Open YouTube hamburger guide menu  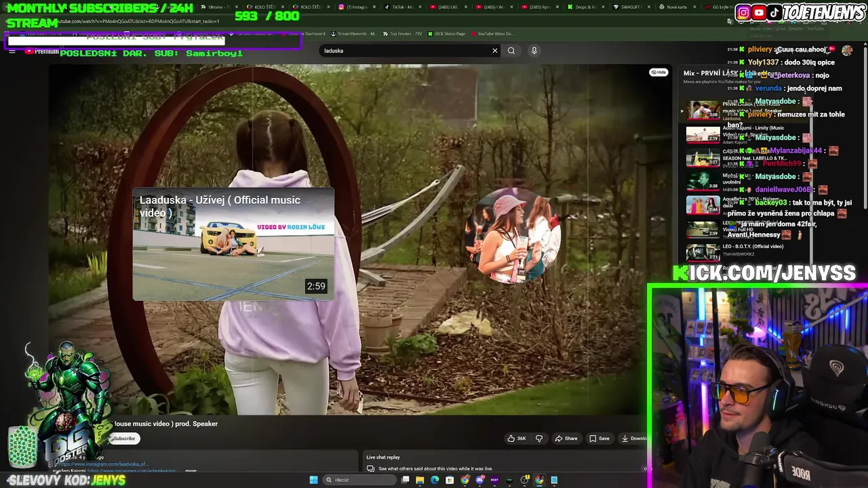pos(12,51)
